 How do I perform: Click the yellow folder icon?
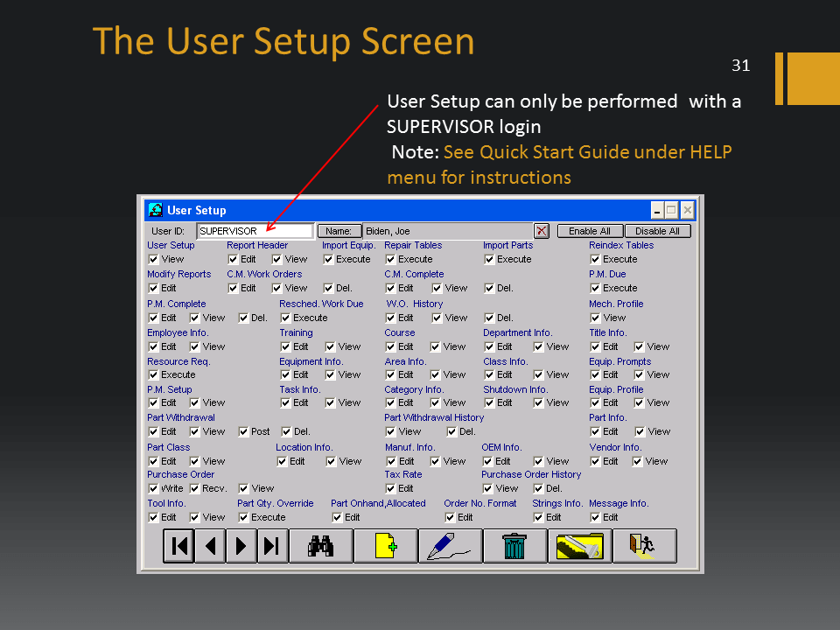click(x=579, y=546)
